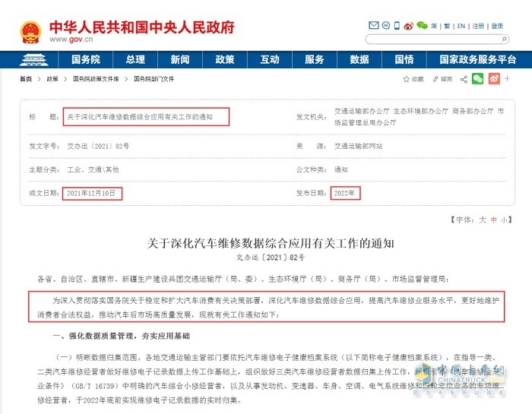
Task: Click the document number 交办运〔2021〕82号 in info table
Action: point(98,146)
